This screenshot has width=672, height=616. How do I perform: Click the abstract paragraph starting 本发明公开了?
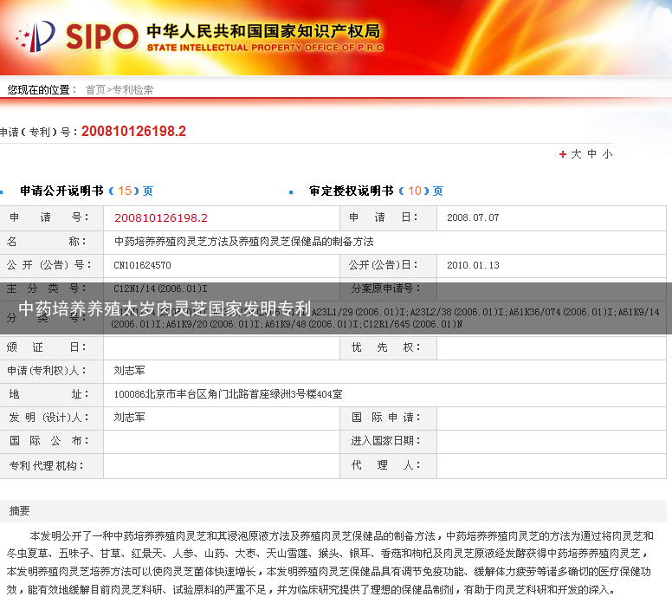pos(330,563)
